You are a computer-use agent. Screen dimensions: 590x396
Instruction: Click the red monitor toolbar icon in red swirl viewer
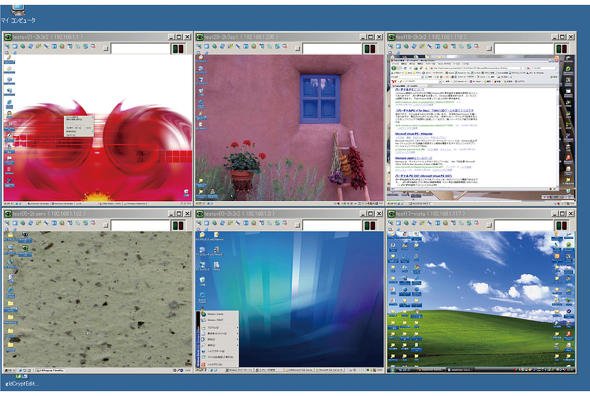click(x=93, y=46)
